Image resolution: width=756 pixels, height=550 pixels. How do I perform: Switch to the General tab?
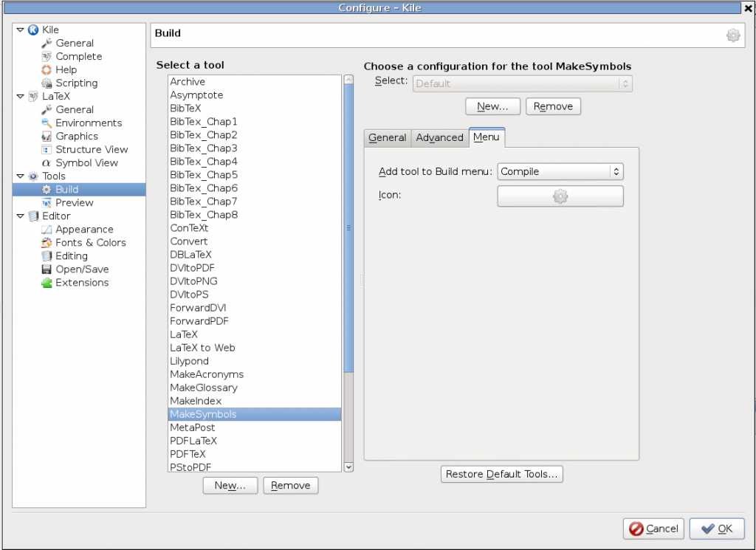tap(387, 138)
